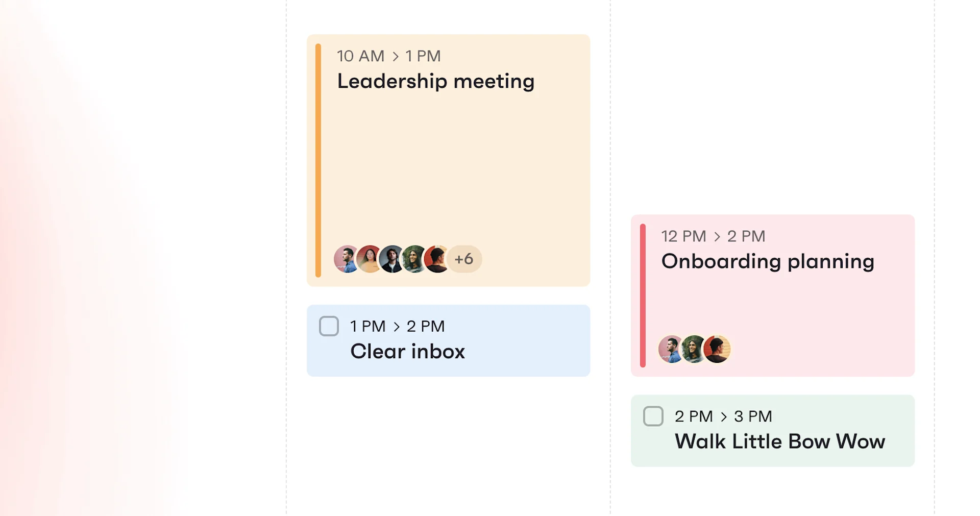This screenshot has width=980, height=516.
Task: Click the 10 AM start time label
Action: [x=360, y=56]
